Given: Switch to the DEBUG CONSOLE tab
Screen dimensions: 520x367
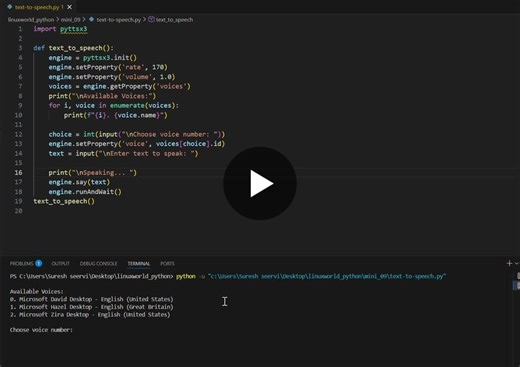Looking at the screenshot, I should point(98,264).
